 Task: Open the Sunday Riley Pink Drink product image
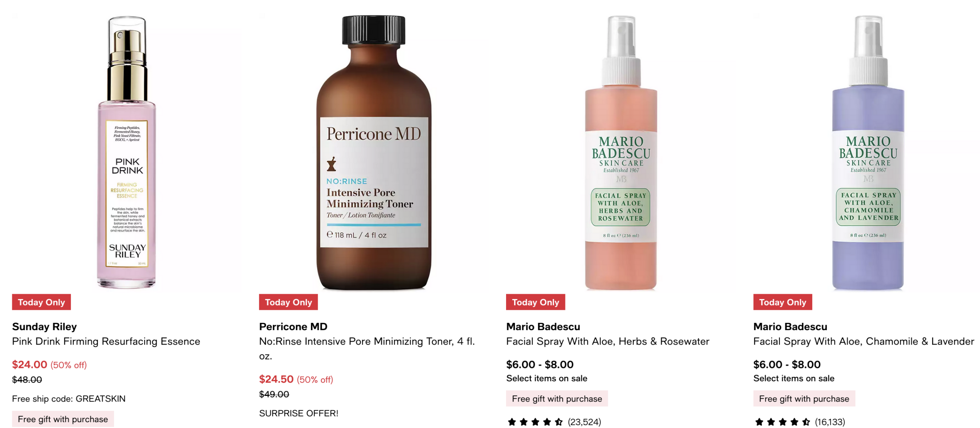click(x=126, y=152)
